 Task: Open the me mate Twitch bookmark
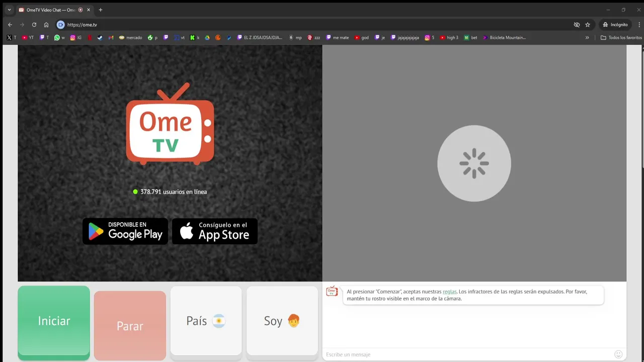click(337, 38)
